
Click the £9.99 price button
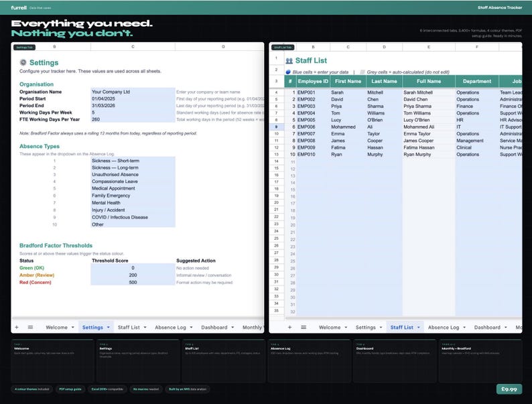(x=509, y=389)
